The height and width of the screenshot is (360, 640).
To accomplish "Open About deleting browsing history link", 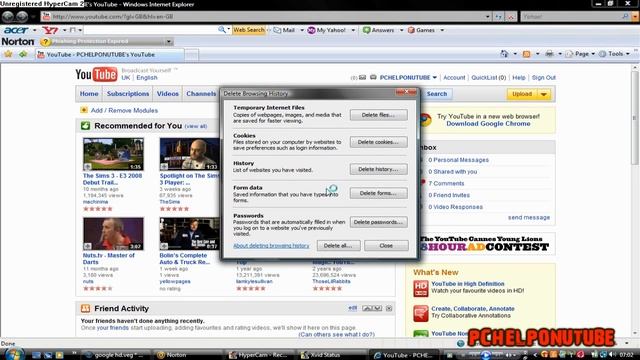I will (x=271, y=246).
